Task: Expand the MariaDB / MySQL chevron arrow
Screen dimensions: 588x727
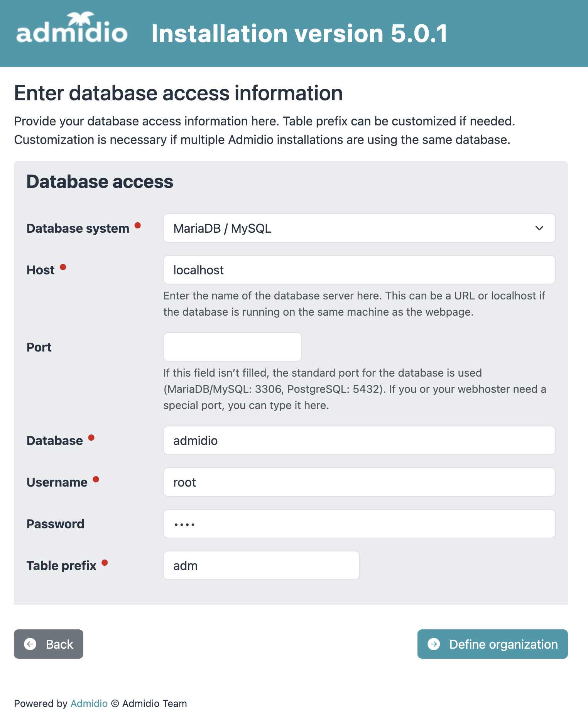Action: point(539,228)
